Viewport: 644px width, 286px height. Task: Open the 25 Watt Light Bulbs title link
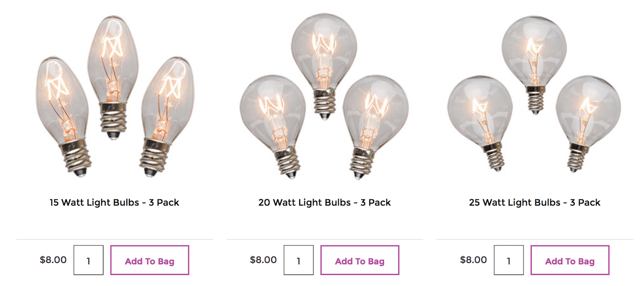coord(535,202)
